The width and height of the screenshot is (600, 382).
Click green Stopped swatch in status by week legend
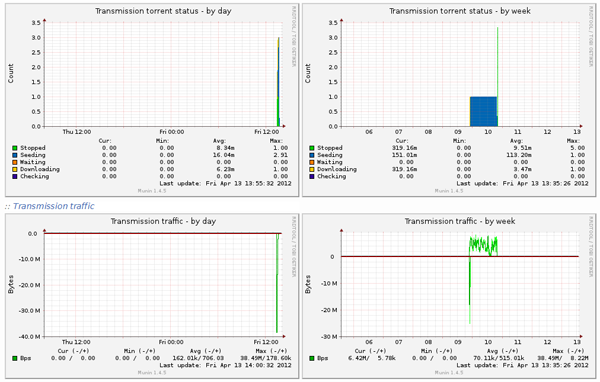(x=311, y=148)
